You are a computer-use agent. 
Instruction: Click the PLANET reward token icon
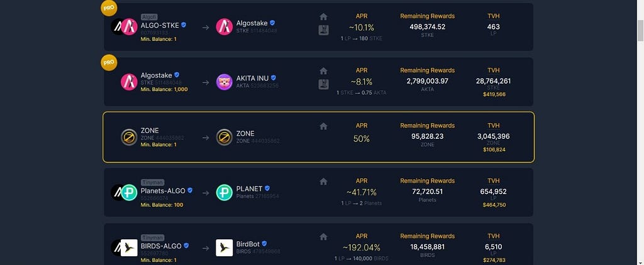[x=225, y=192]
